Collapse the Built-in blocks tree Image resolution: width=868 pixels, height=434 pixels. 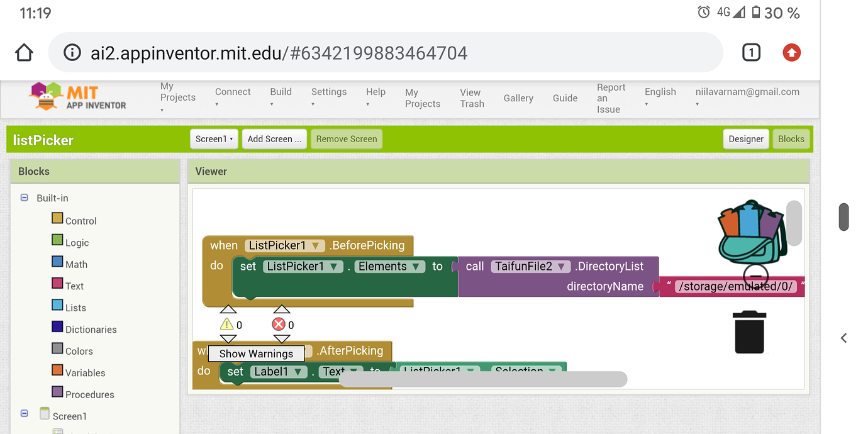point(24,198)
